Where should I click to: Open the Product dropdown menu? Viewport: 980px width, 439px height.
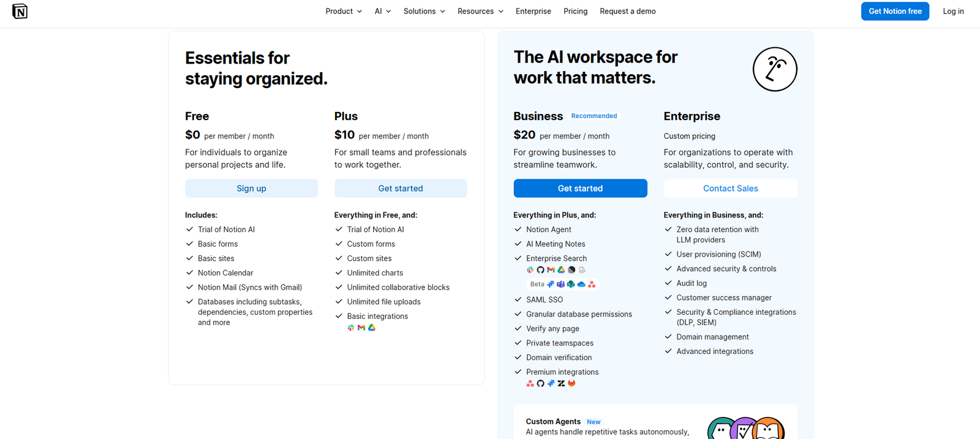click(x=343, y=11)
